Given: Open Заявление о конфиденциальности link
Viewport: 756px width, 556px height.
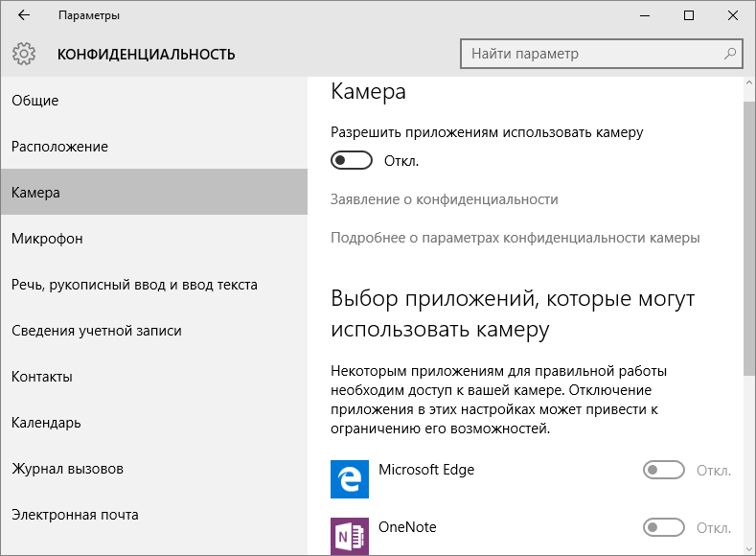Looking at the screenshot, I should [x=444, y=199].
